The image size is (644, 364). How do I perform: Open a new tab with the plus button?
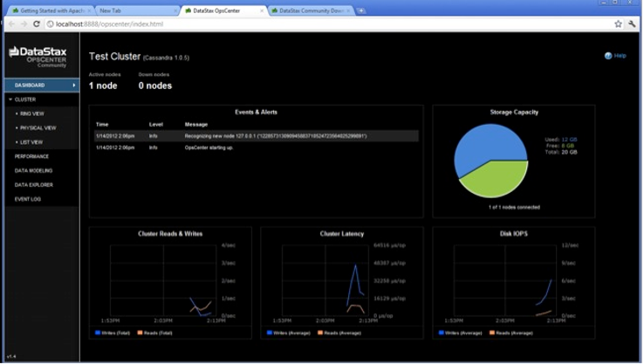pyautogui.click(x=361, y=10)
